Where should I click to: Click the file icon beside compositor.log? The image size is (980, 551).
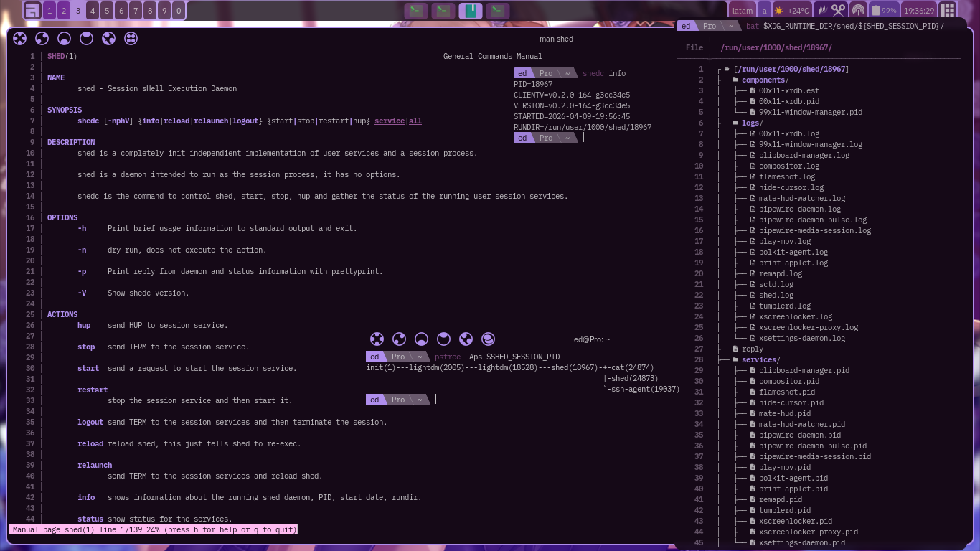[x=753, y=166]
